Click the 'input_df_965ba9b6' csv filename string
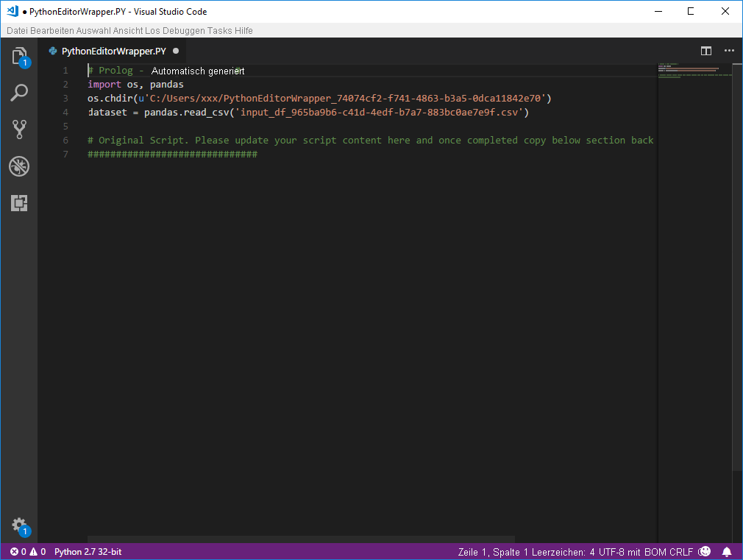Screen dimensions: 743x560 379,113
